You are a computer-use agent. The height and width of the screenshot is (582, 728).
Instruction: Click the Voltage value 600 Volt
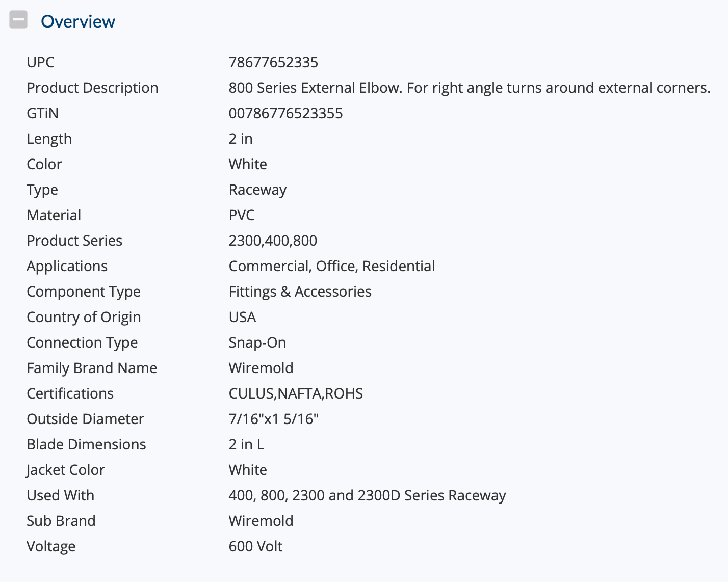[255, 546]
